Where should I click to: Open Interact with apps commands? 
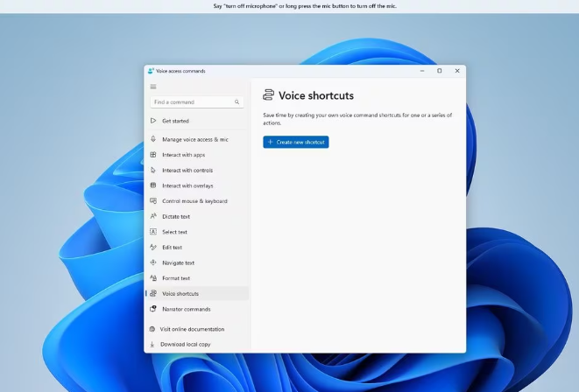click(x=183, y=155)
